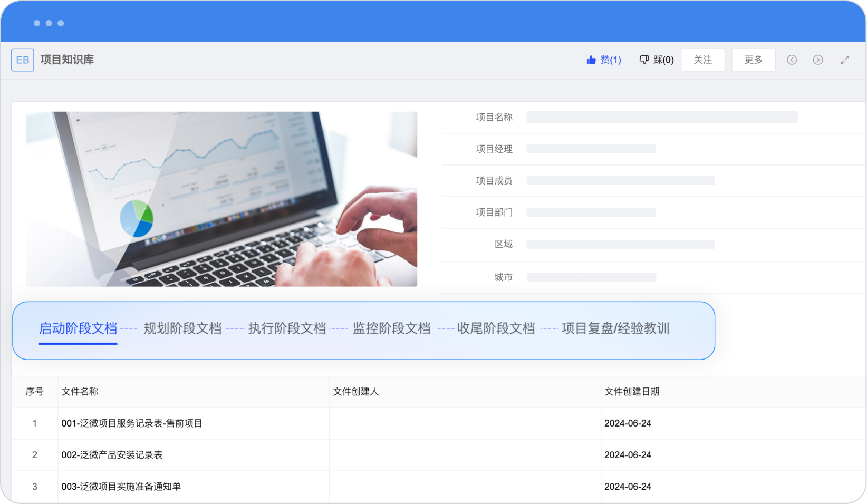The width and height of the screenshot is (867, 504).
Task: Go to next record arrow icon
Action: click(817, 60)
